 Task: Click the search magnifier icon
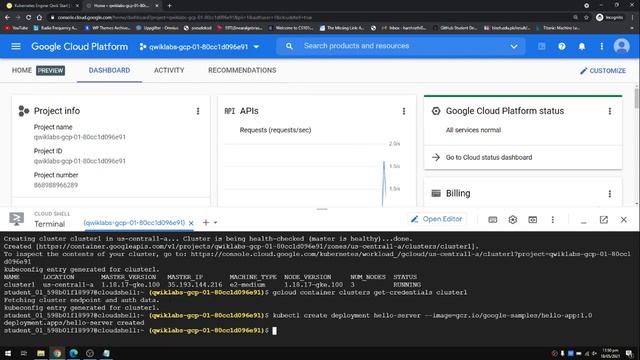tap(289, 46)
